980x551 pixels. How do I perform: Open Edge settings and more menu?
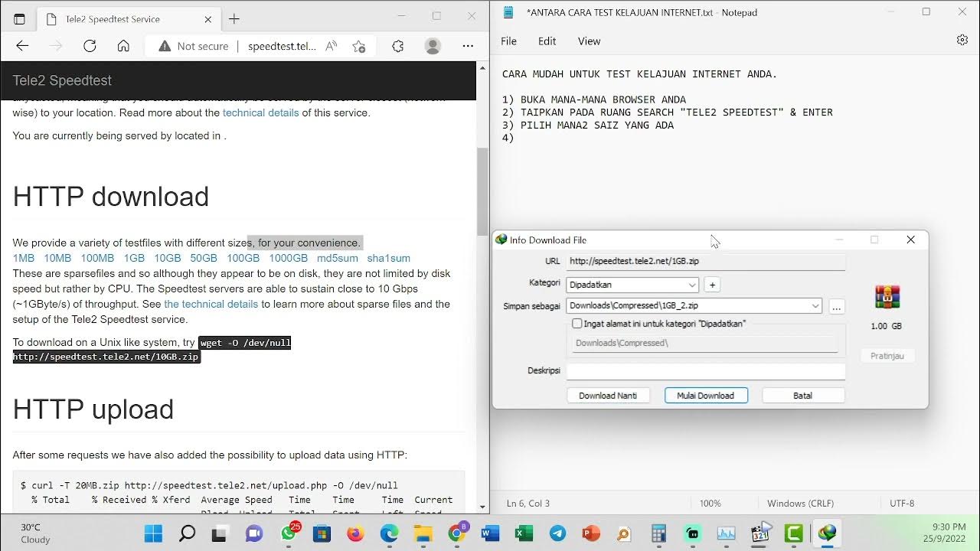(468, 46)
